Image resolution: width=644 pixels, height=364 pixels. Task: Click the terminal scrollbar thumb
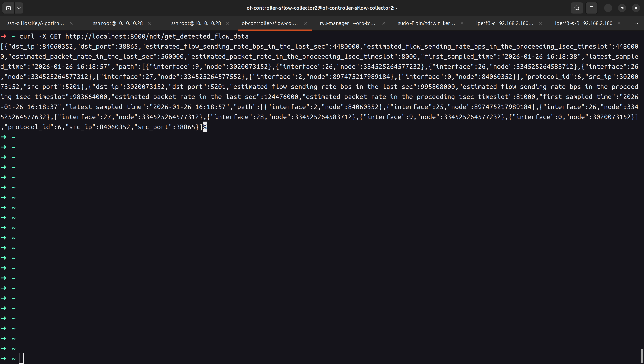[642, 356]
